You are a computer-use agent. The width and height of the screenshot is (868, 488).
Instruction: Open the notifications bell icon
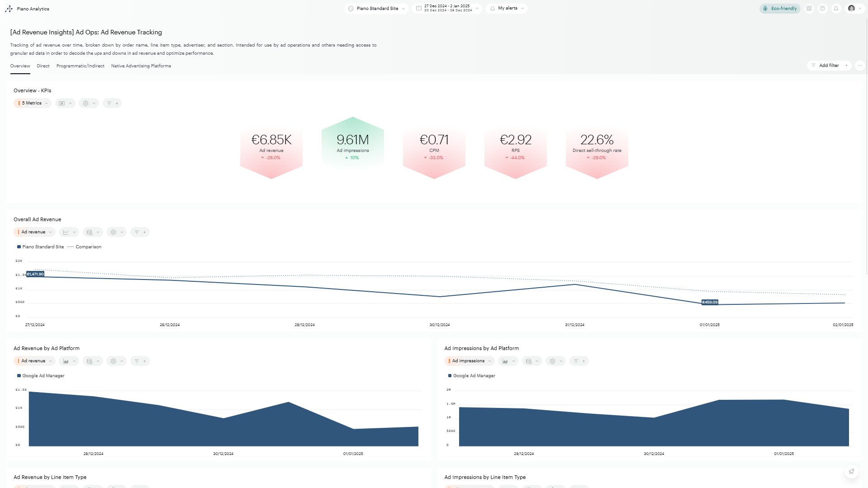point(836,9)
